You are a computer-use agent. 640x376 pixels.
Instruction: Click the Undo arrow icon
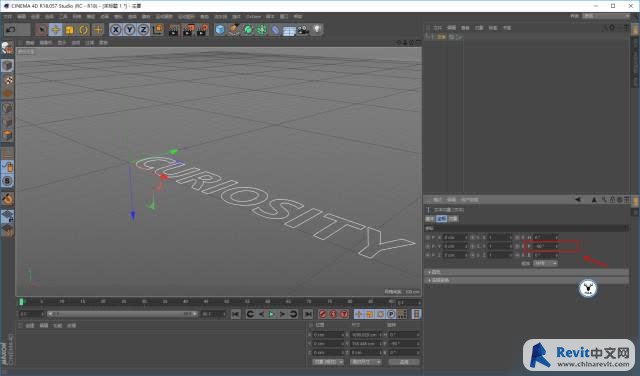[11, 29]
